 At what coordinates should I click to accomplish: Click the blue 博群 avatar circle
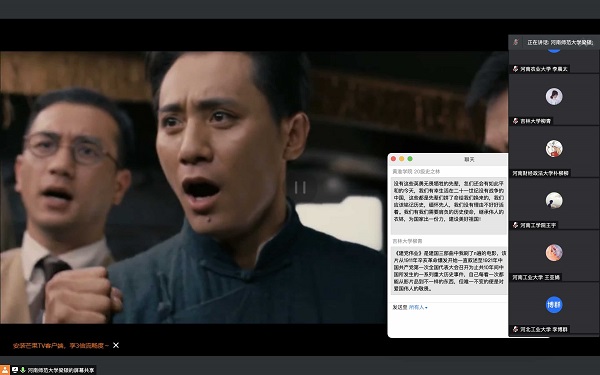tap(554, 305)
